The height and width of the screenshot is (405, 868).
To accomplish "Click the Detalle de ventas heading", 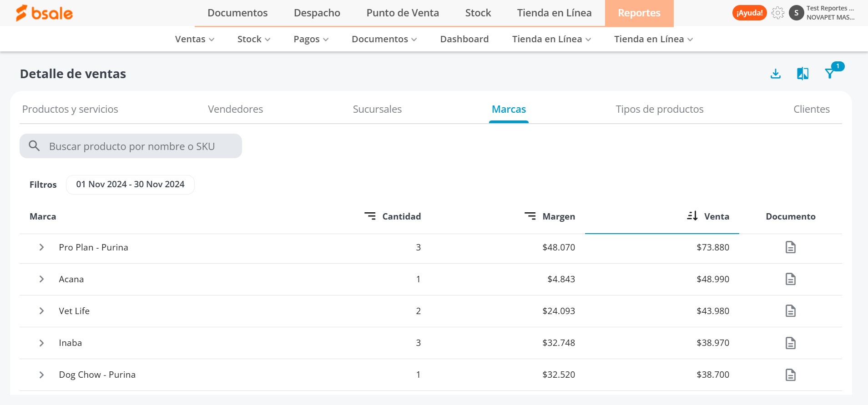I will pos(73,74).
